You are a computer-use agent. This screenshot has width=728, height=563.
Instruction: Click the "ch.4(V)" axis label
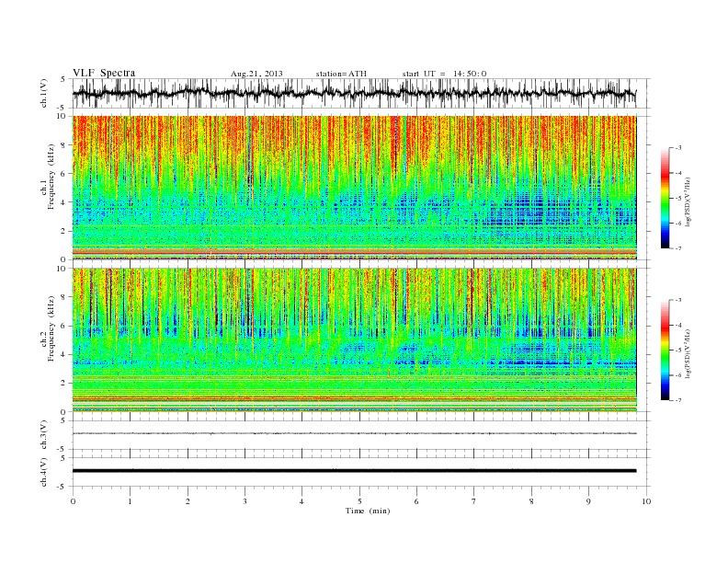pos(44,472)
